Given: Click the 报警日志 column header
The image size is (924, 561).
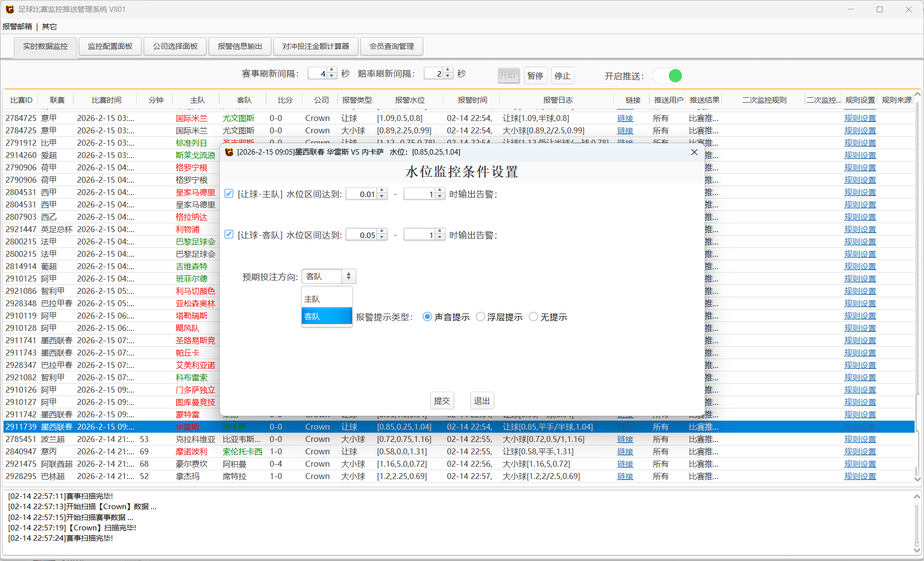Looking at the screenshot, I should [558, 100].
